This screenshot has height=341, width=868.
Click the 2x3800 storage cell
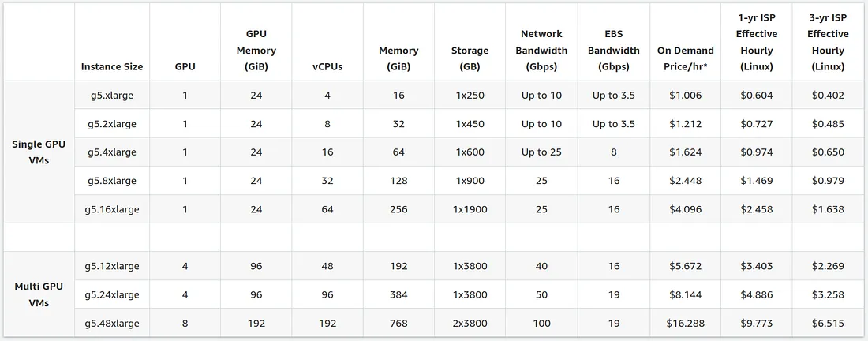(470, 324)
